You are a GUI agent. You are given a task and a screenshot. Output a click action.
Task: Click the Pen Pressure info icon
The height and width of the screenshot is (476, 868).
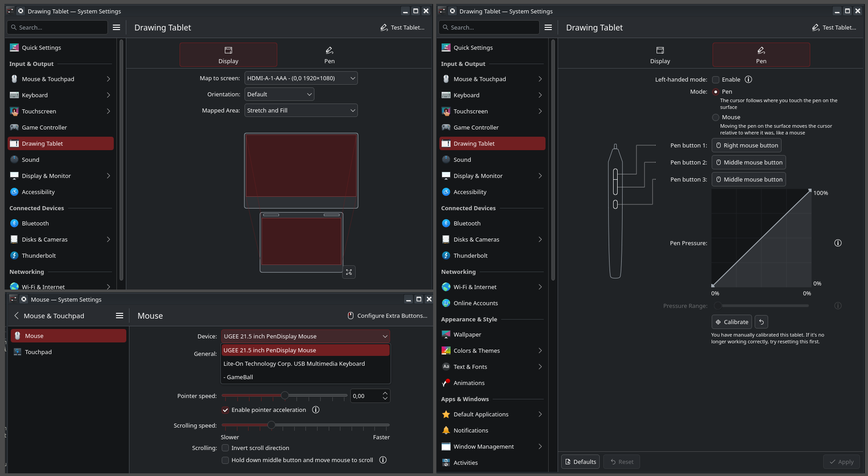click(838, 243)
